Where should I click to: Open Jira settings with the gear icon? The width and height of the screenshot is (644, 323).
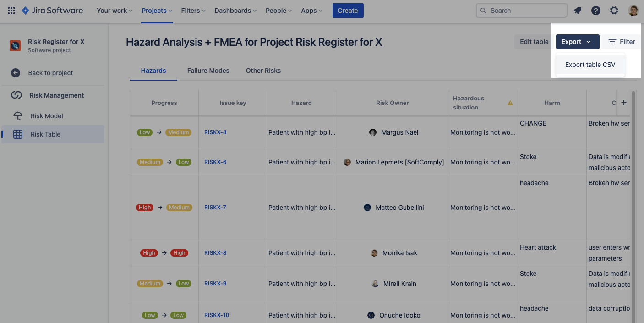[x=614, y=10]
